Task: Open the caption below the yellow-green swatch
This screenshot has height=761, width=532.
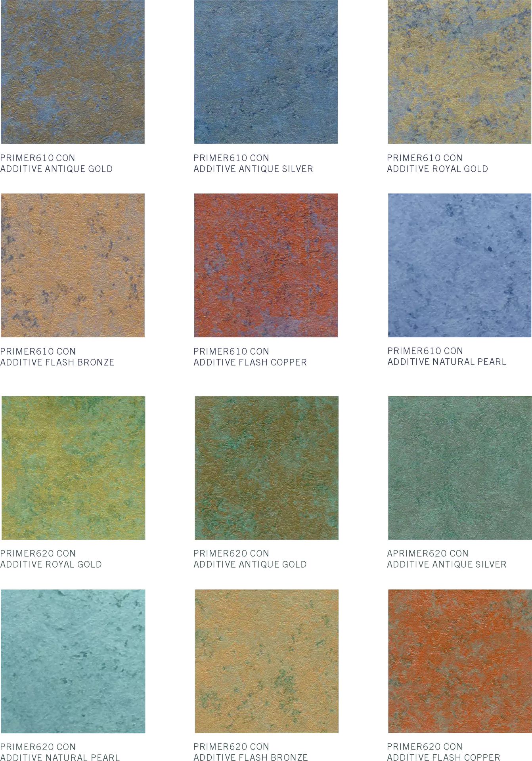Action: [x=52, y=559]
